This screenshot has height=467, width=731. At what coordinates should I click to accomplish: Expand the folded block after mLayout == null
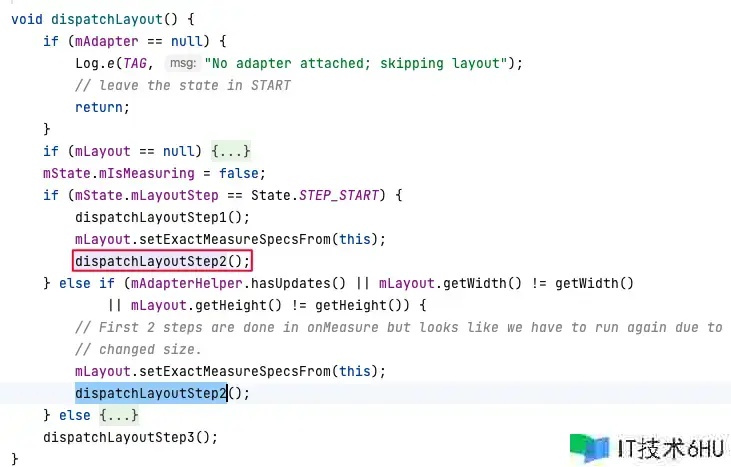point(231,151)
